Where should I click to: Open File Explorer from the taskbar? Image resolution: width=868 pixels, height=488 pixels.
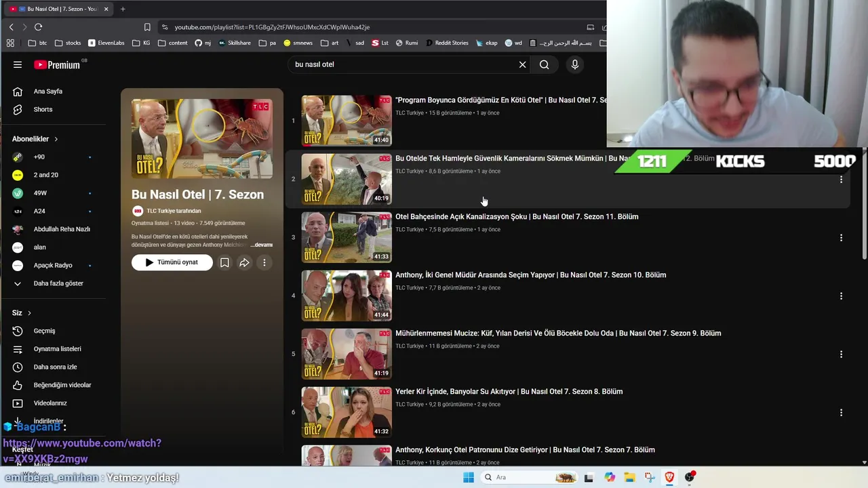pos(629,477)
